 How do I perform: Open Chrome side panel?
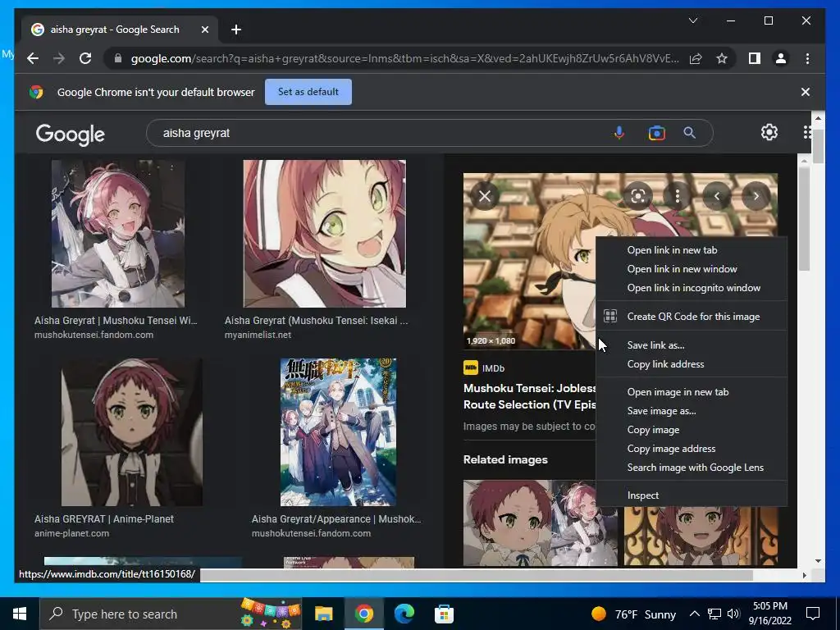[x=755, y=58]
